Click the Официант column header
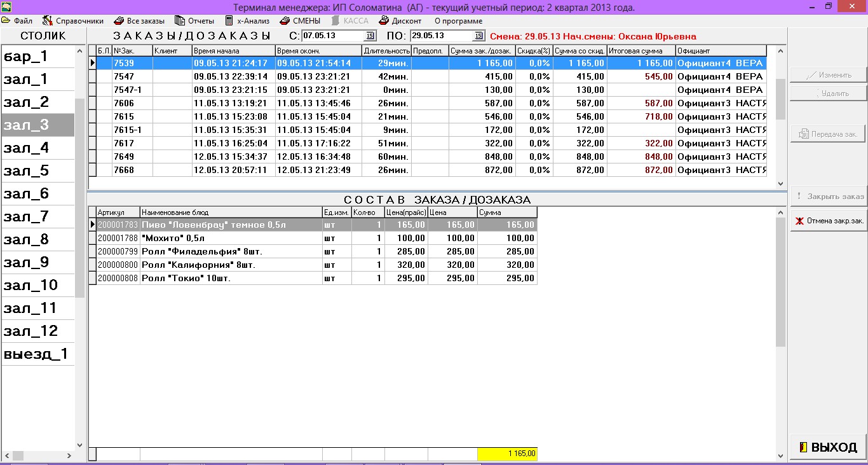This screenshot has width=868, height=465. 721,51
